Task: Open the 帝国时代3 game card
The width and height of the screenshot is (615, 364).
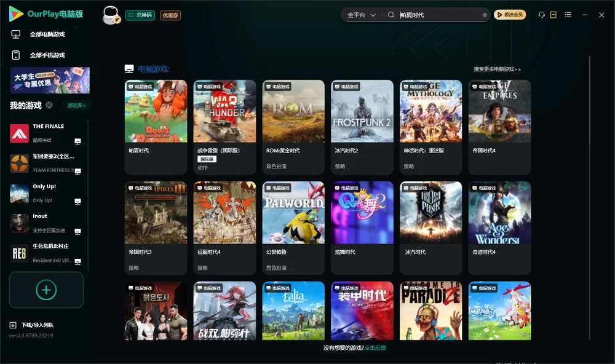Action: (x=156, y=228)
